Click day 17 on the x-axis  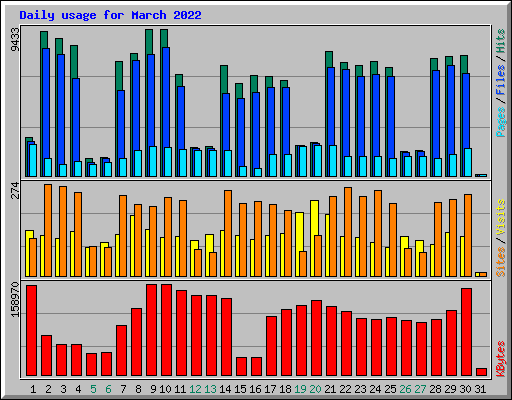click(270, 389)
